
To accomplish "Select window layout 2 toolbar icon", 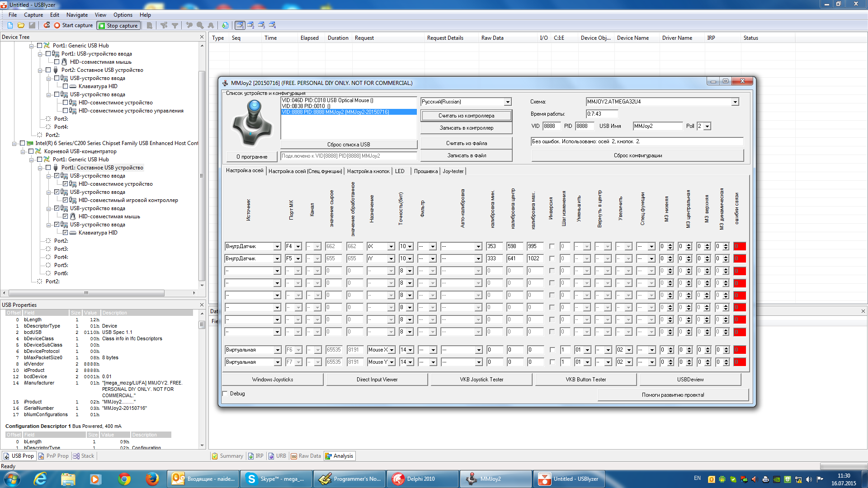I will [250, 25].
